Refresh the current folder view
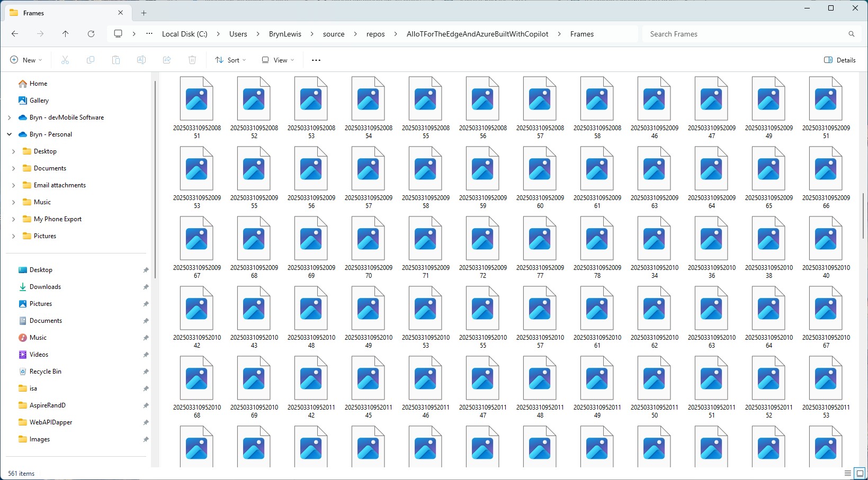This screenshot has width=868, height=480. [x=91, y=34]
